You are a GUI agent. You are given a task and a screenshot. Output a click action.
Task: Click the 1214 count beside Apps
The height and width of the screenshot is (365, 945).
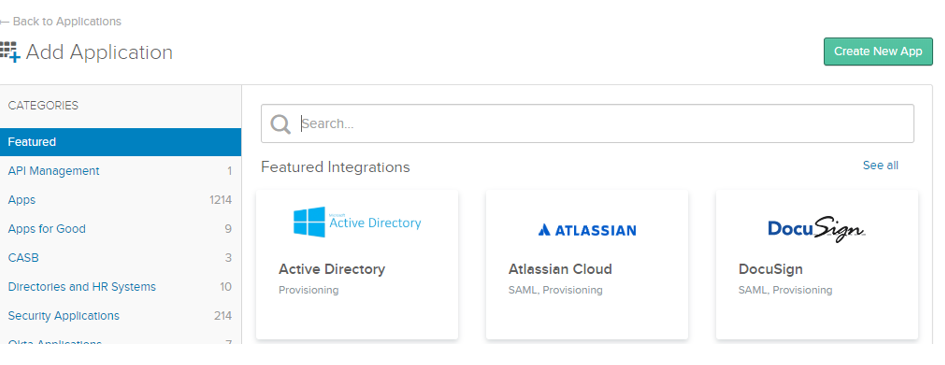click(221, 200)
